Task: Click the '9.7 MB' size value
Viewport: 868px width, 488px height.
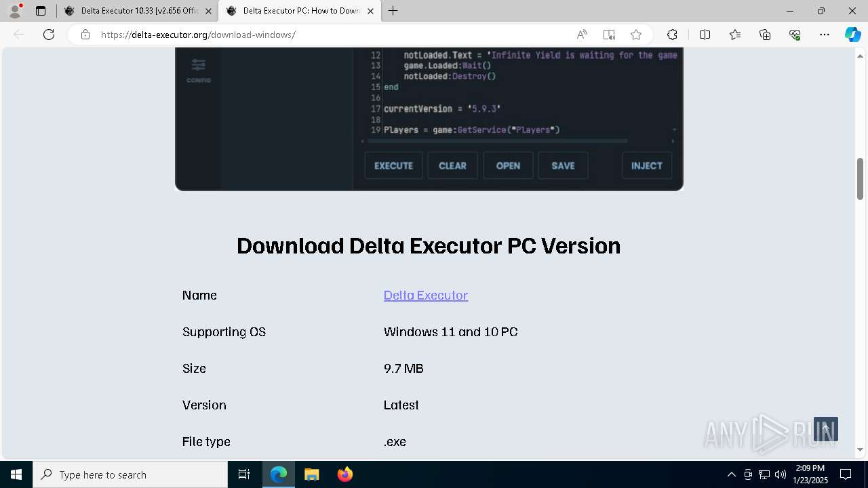Action: click(x=403, y=369)
